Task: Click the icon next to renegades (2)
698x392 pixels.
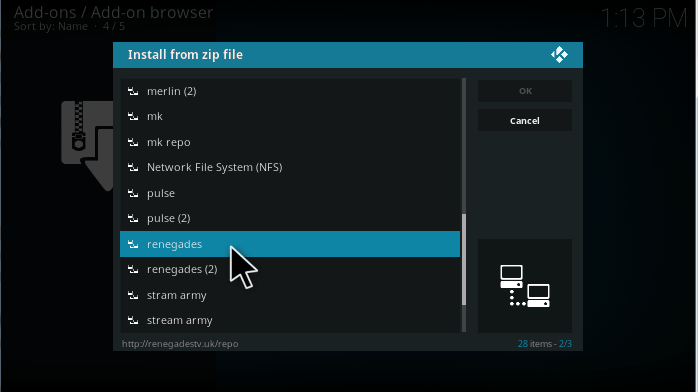Action: pyautogui.click(x=133, y=269)
